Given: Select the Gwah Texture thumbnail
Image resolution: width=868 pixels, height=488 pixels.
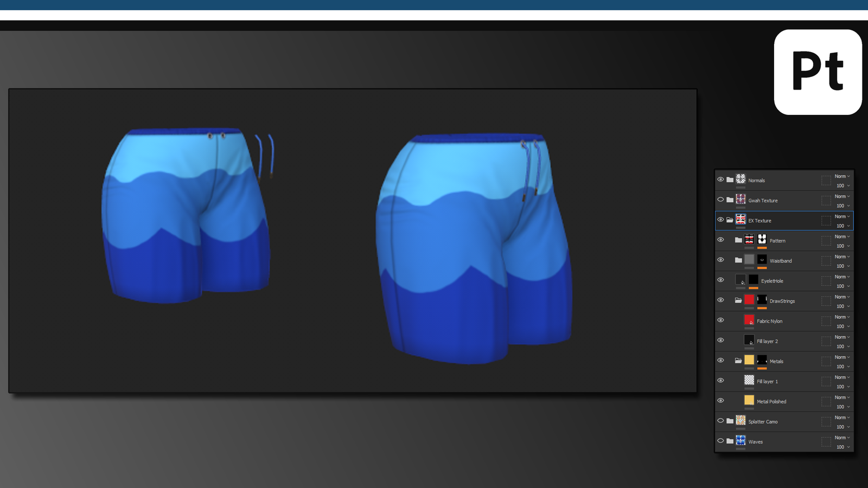Looking at the screenshot, I should tap(741, 200).
